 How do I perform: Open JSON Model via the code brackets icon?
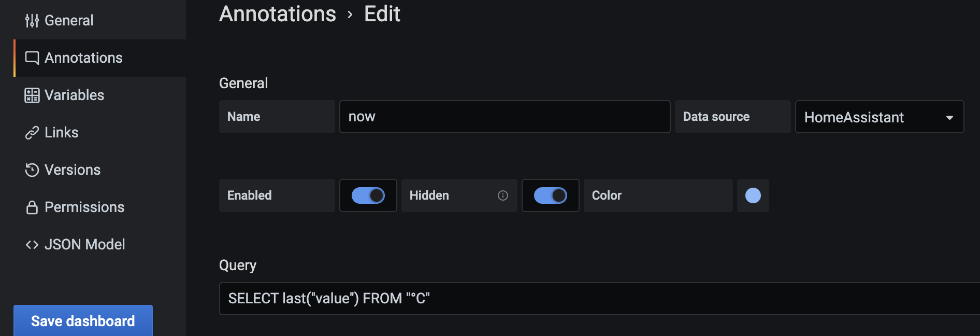(32, 244)
